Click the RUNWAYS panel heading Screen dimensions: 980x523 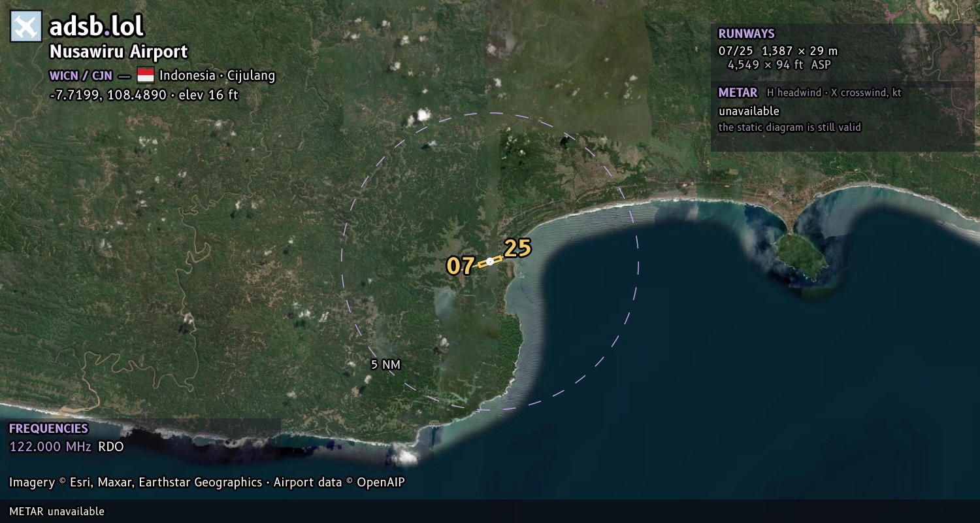coord(746,34)
